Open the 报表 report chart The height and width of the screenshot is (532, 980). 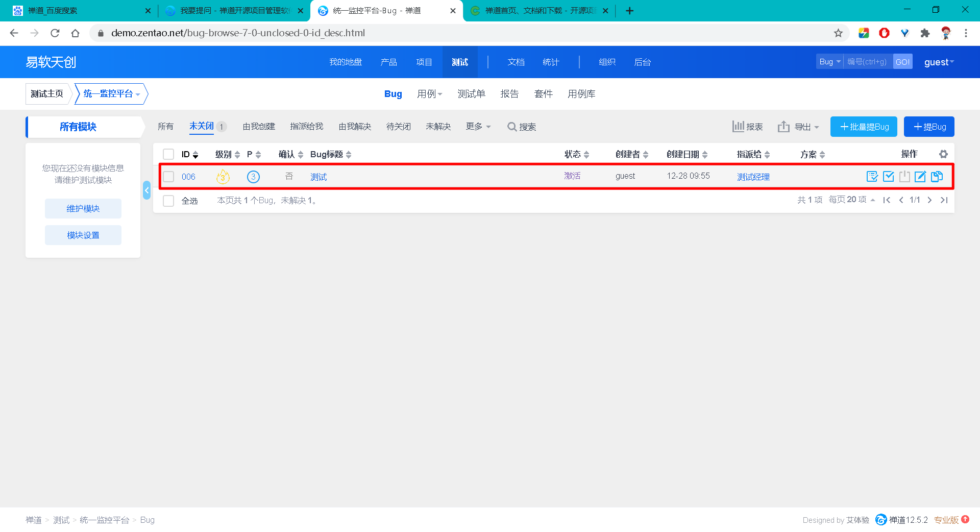coord(748,127)
